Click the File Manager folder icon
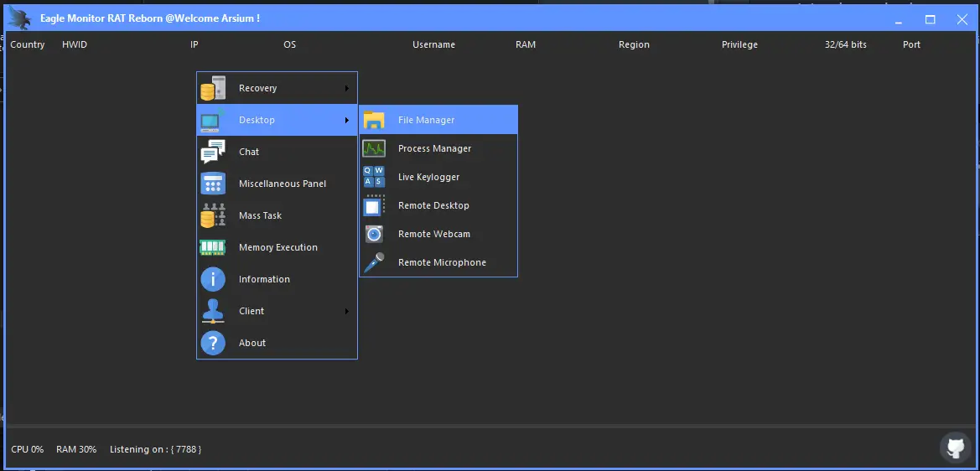980x471 pixels. pyautogui.click(x=374, y=120)
